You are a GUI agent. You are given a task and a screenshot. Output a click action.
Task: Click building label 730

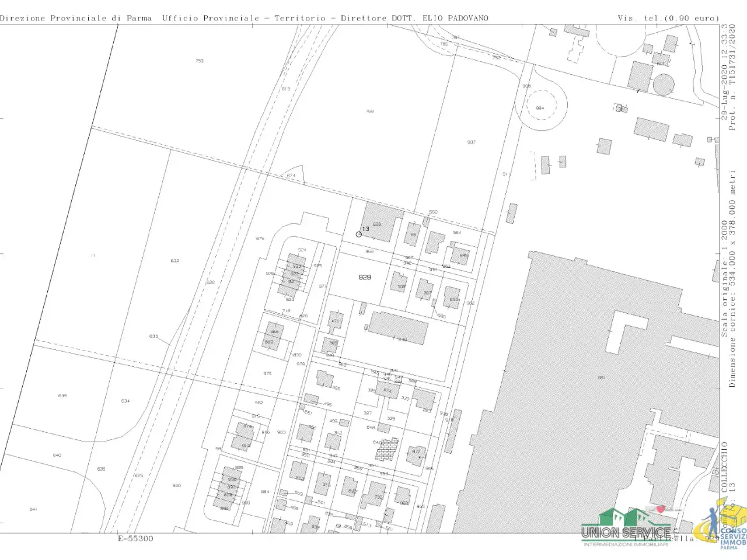click(378, 496)
